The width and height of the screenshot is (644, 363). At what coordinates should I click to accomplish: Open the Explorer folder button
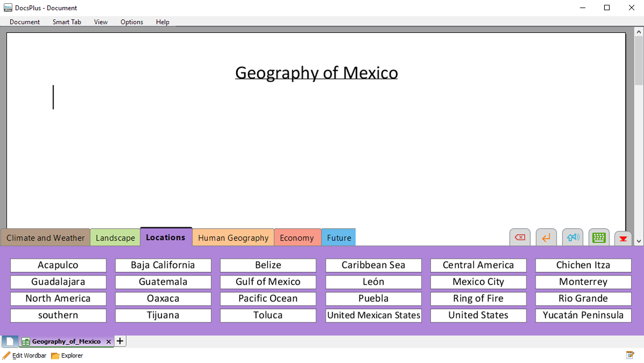click(x=67, y=355)
